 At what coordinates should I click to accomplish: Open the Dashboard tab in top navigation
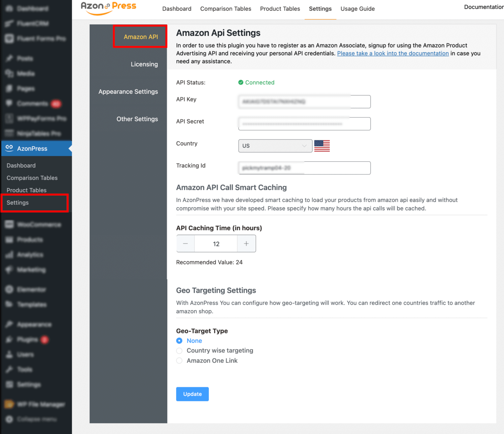(x=177, y=9)
